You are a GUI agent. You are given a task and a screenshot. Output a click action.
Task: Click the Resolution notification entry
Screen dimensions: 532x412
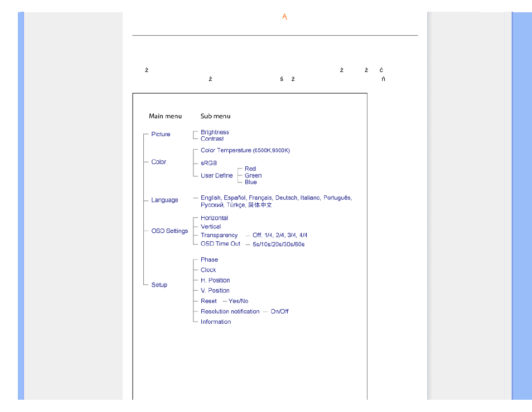pos(230,312)
